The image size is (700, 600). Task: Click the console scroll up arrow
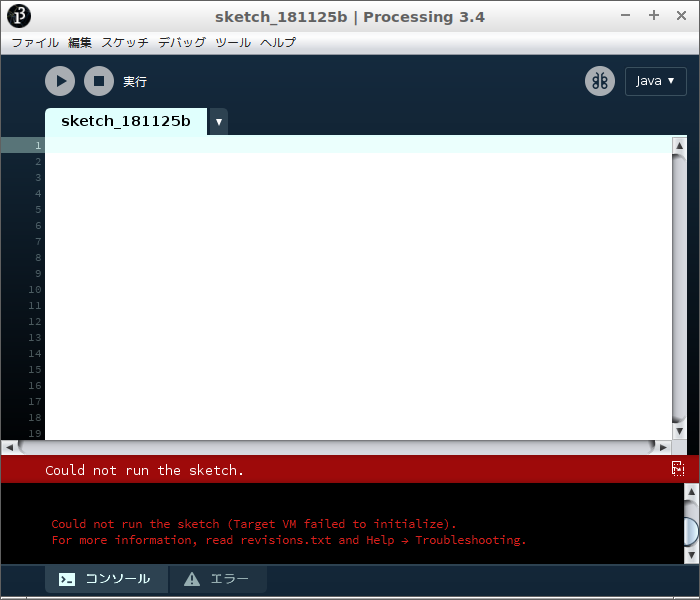(x=691, y=492)
